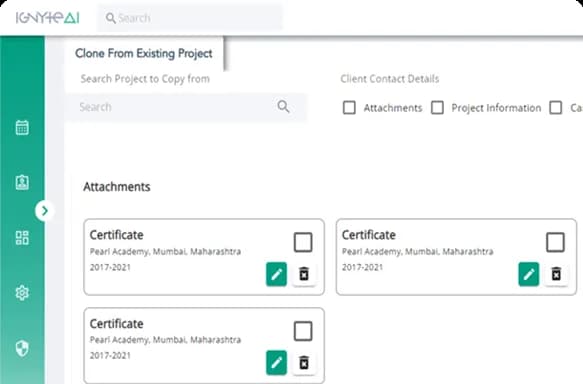Select the Clone From Existing Project tab

point(144,53)
